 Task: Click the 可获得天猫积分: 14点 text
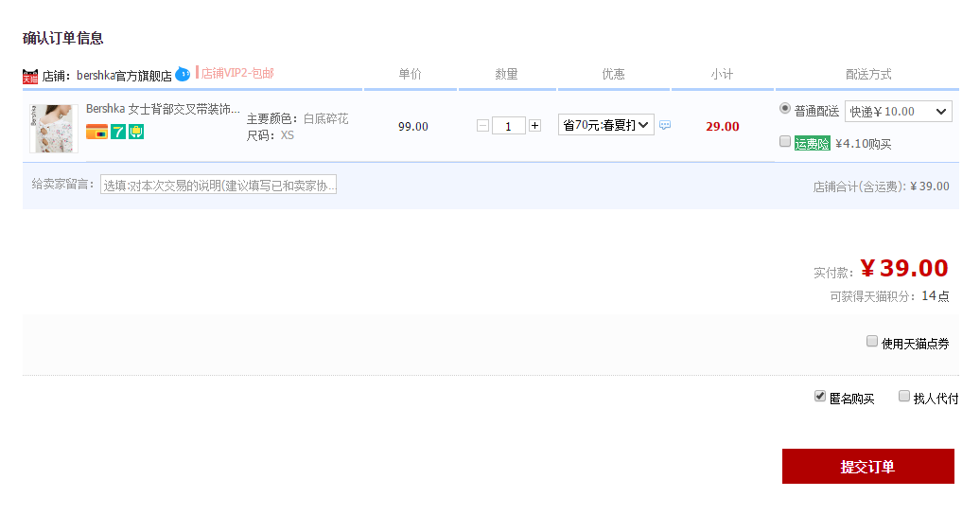tap(889, 296)
